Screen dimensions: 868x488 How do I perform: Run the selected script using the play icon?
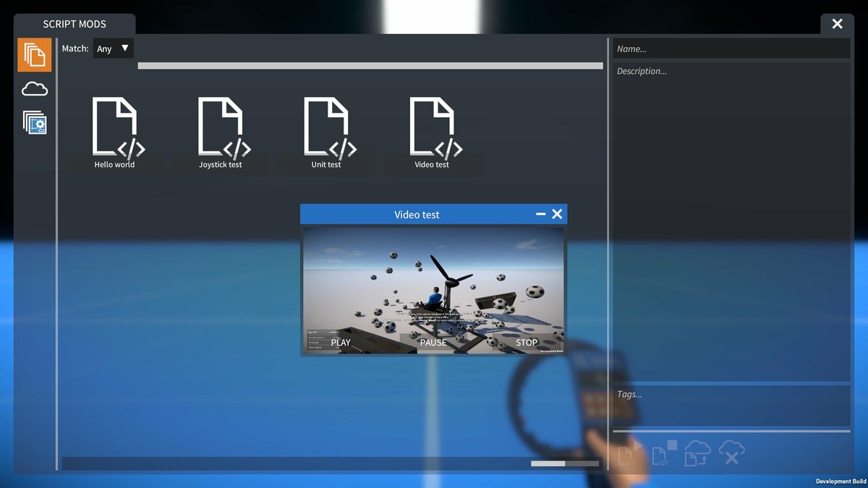[629, 453]
